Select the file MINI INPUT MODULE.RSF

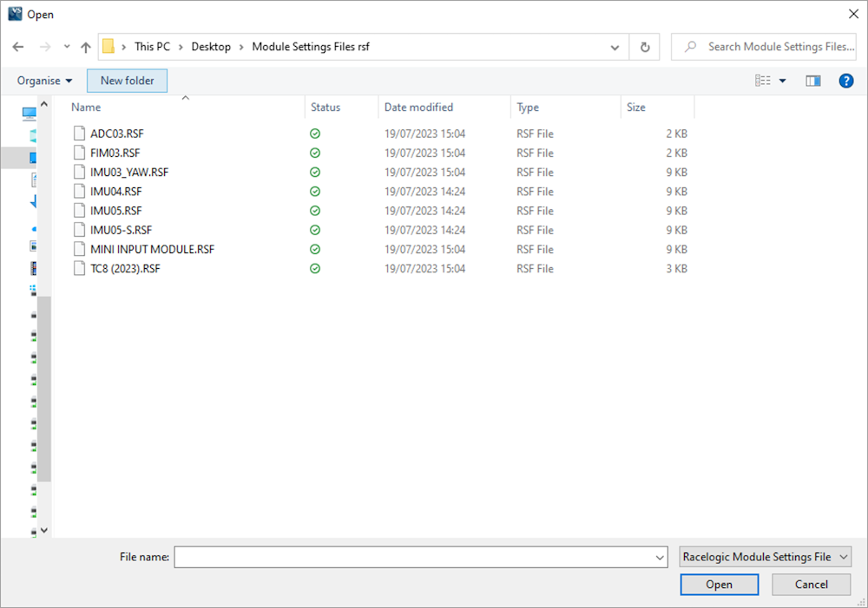(152, 250)
